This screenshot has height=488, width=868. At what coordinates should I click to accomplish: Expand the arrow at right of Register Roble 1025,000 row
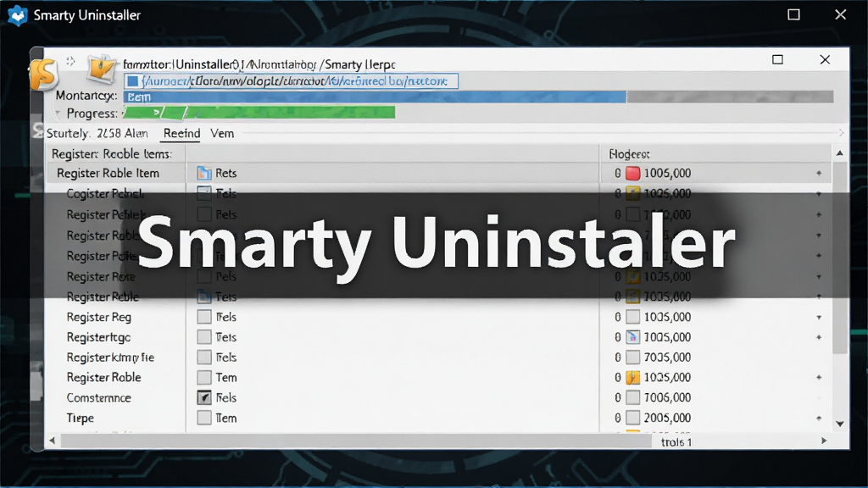819,377
